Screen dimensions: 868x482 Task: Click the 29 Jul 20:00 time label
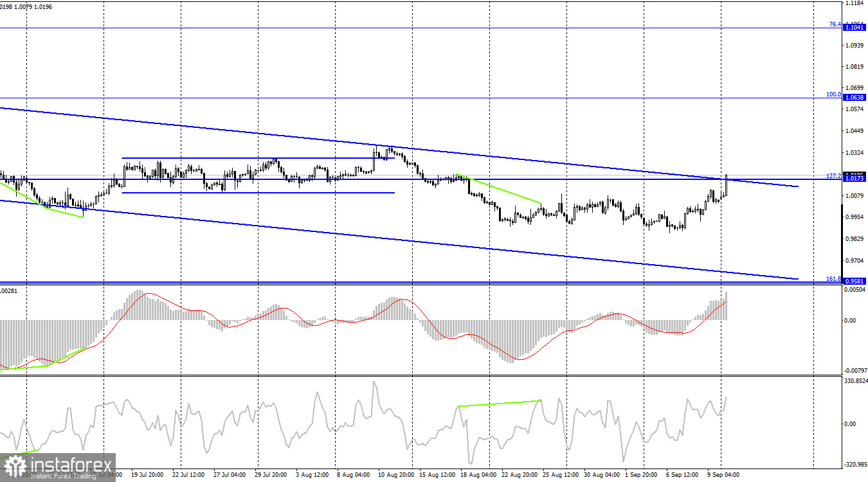tap(271, 476)
